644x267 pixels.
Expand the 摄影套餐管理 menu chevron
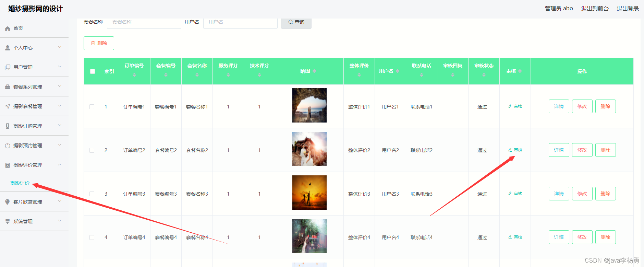pyautogui.click(x=60, y=106)
